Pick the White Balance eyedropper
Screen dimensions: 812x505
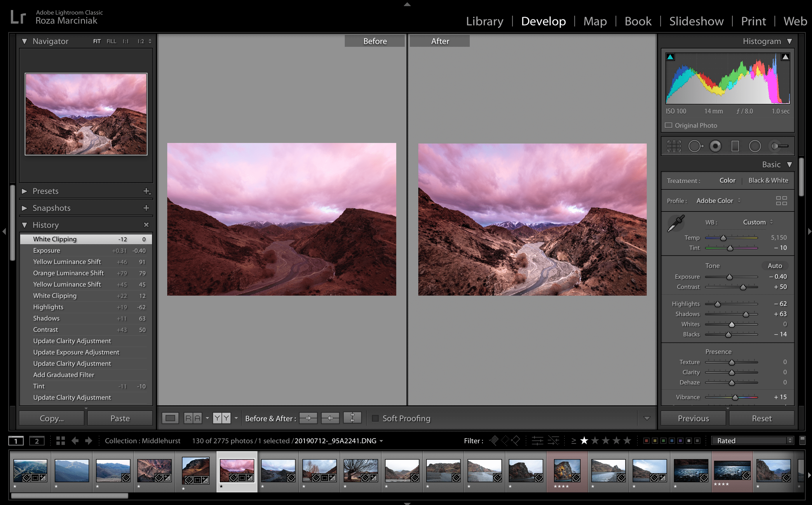point(676,223)
